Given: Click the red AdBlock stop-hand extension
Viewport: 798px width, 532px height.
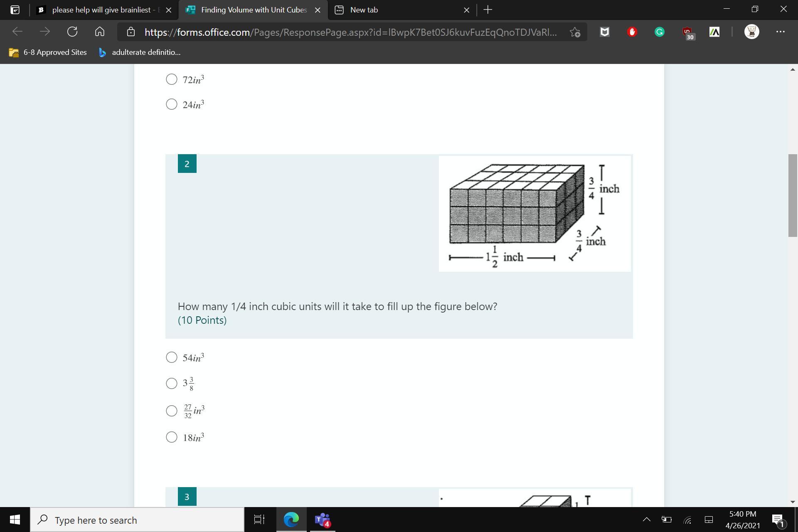Looking at the screenshot, I should [x=632, y=32].
